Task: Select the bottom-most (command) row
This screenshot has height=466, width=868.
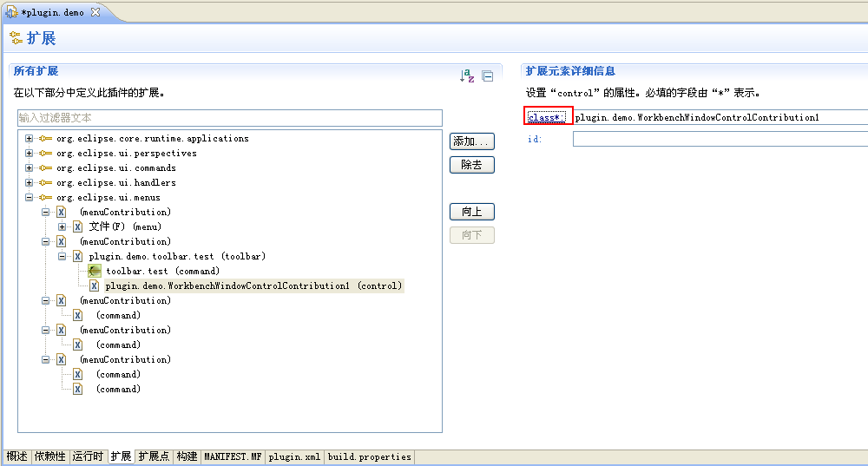Action: point(118,389)
